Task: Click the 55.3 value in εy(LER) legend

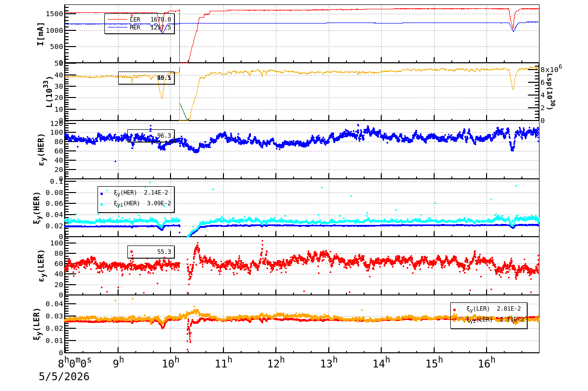Action: [x=164, y=251]
